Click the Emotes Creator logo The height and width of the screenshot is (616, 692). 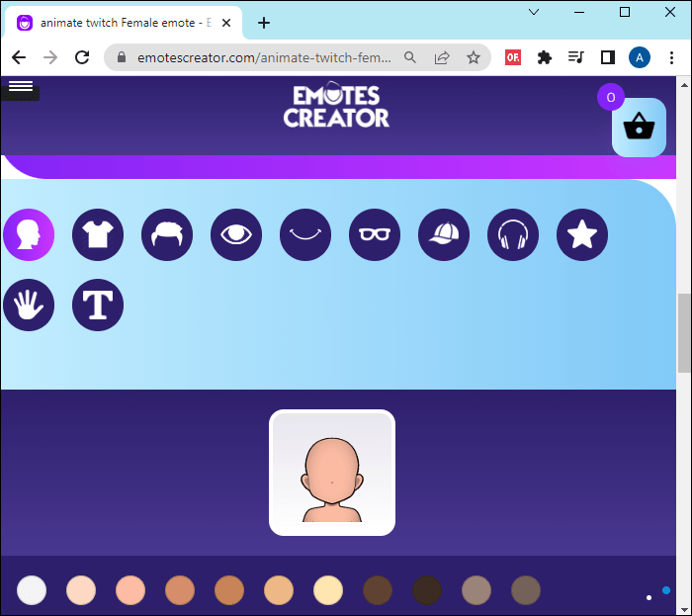(336, 105)
